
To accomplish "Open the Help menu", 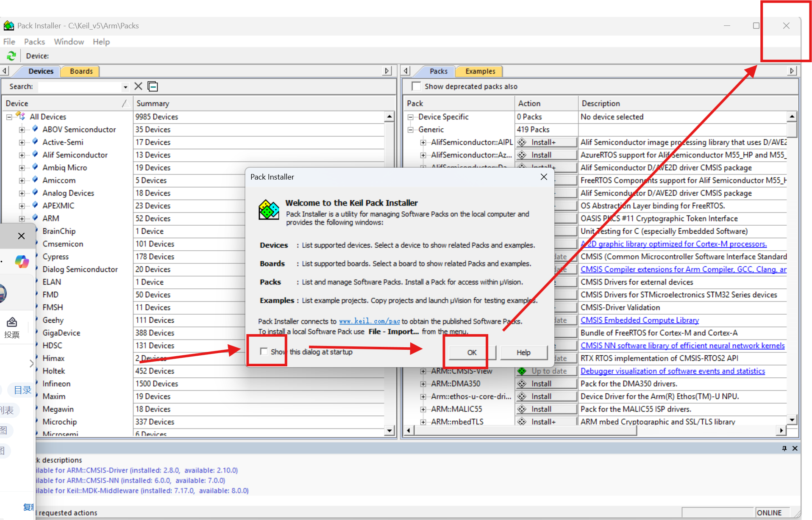I will tap(101, 41).
